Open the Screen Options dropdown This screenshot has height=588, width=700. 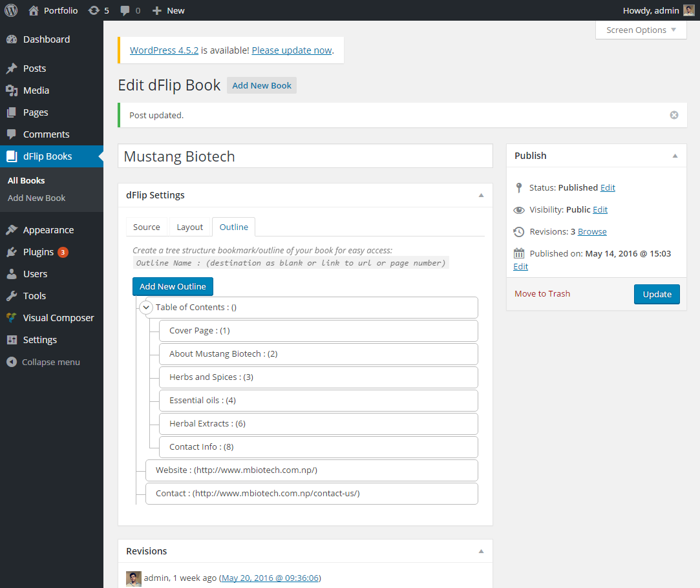click(641, 30)
